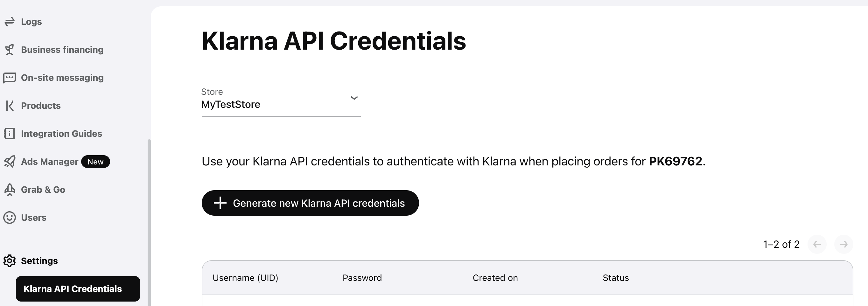Open the MyTestStore store selector
This screenshot has height=306, width=868.
click(x=280, y=104)
